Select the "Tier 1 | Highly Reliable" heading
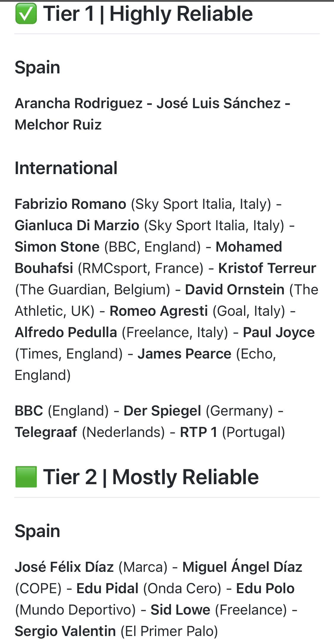 point(148,14)
